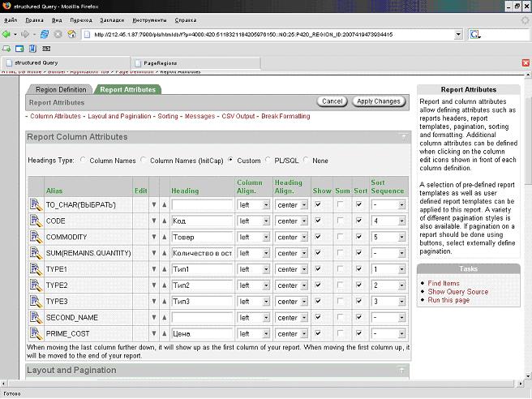
Task: Jump to top from Layout and Pagination header icon
Action: point(401,370)
